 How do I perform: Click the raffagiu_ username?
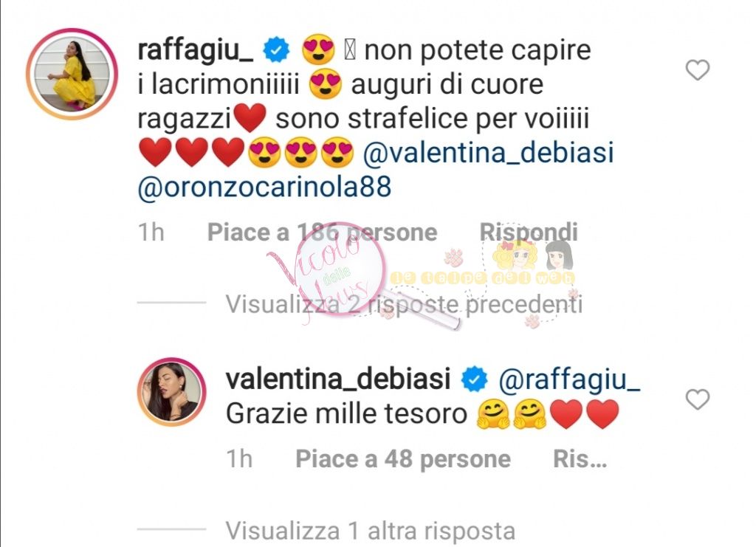[x=195, y=50]
